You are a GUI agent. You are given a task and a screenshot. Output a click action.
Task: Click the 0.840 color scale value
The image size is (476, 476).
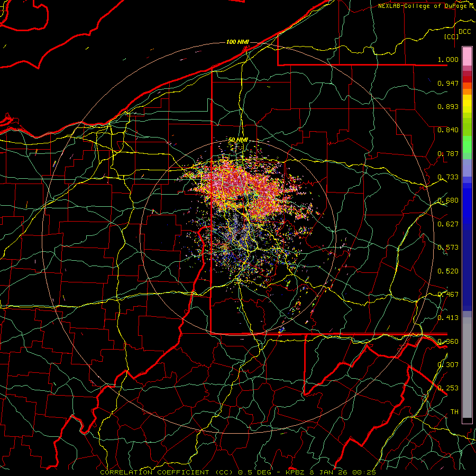448,130
